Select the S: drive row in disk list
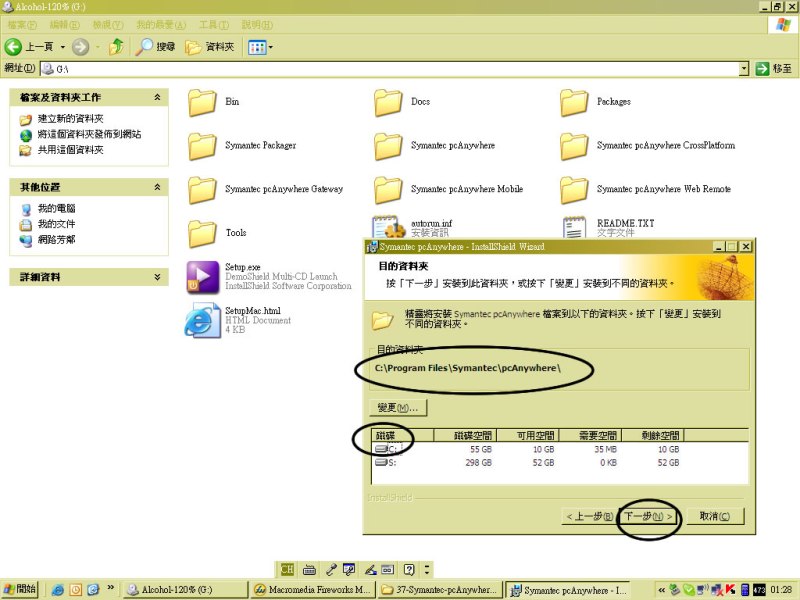Screen dimensions: 800x600 pos(560,462)
